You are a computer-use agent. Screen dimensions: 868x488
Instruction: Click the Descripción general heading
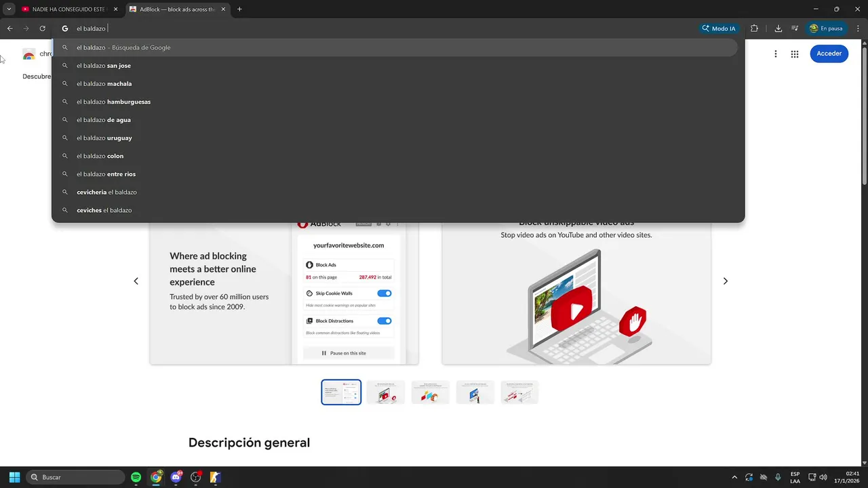point(249,443)
